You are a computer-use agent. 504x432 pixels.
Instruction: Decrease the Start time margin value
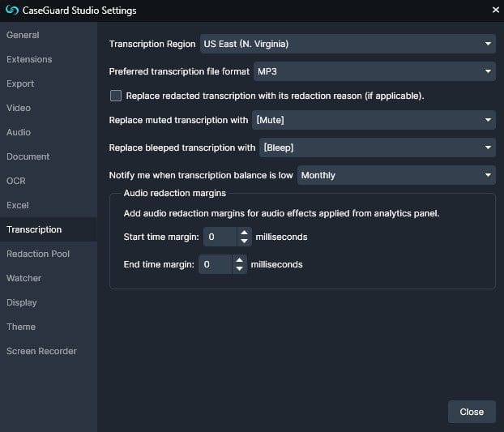(x=244, y=242)
